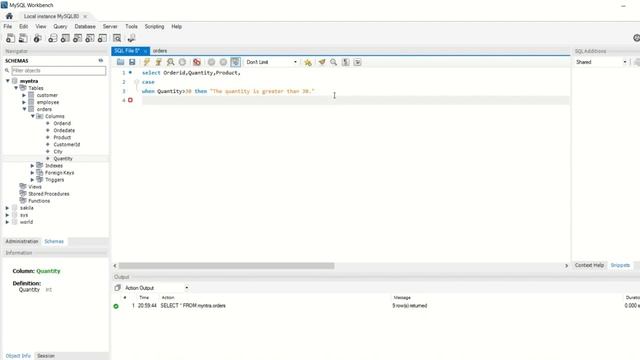The width and height of the screenshot is (640, 360).
Task: Rollback transaction icon in editor toolbar
Action: pyautogui.click(x=223, y=62)
